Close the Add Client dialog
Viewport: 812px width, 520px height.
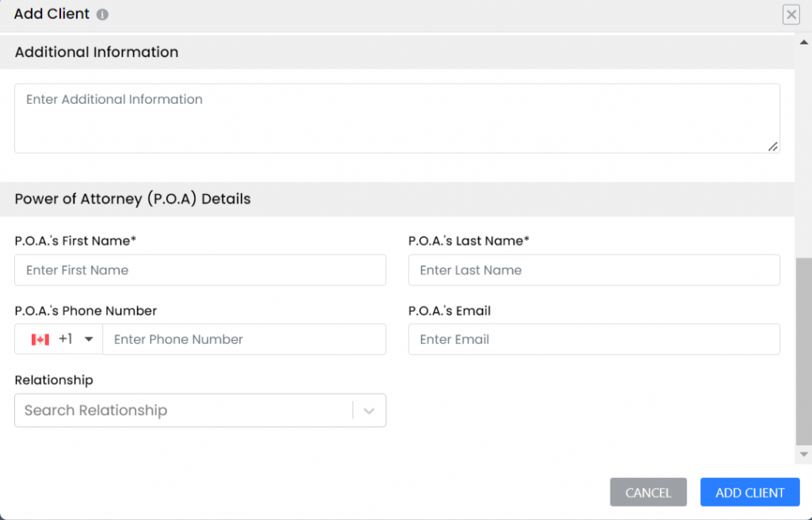(790, 14)
